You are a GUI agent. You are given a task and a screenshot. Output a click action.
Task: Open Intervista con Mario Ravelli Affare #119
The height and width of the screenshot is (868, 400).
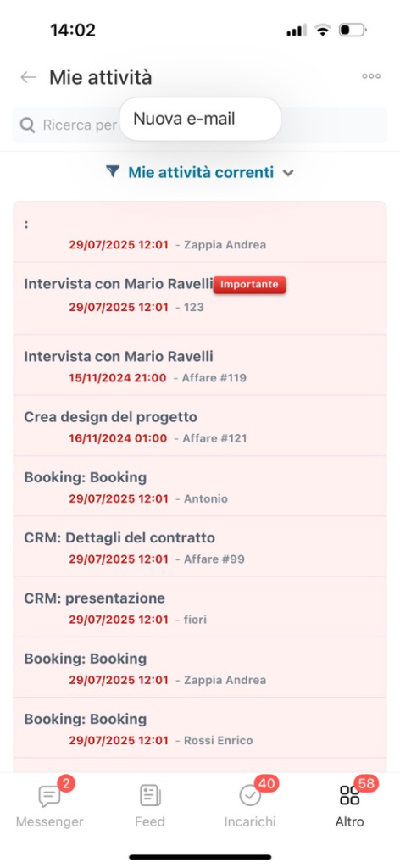click(200, 365)
